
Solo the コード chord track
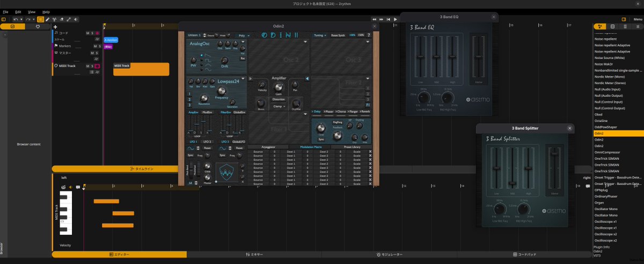tap(92, 33)
